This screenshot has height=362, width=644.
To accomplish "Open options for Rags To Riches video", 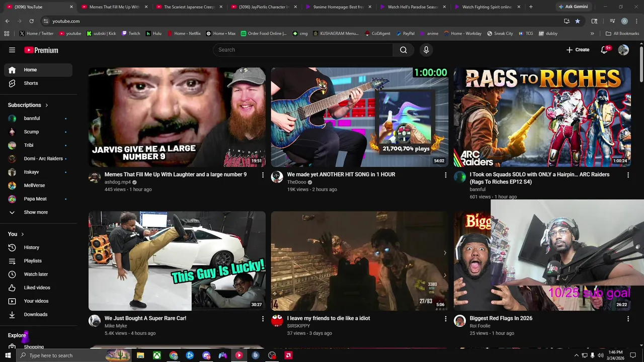I will (x=628, y=175).
